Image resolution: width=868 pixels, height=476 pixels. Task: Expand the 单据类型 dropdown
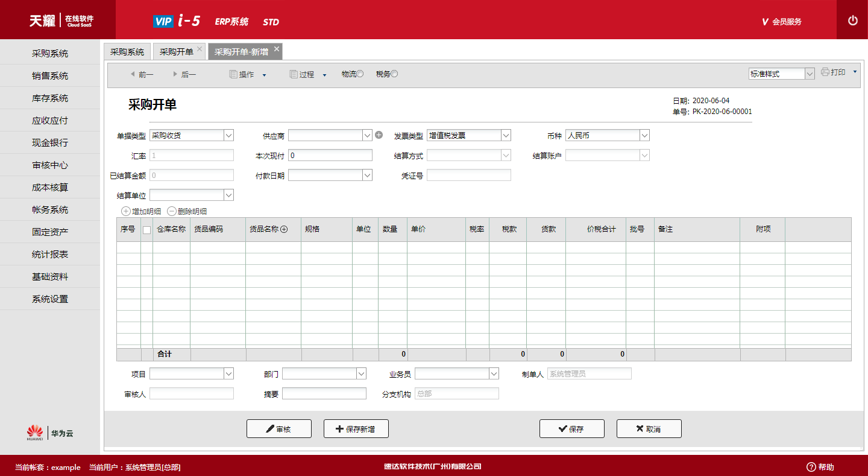[228, 136]
